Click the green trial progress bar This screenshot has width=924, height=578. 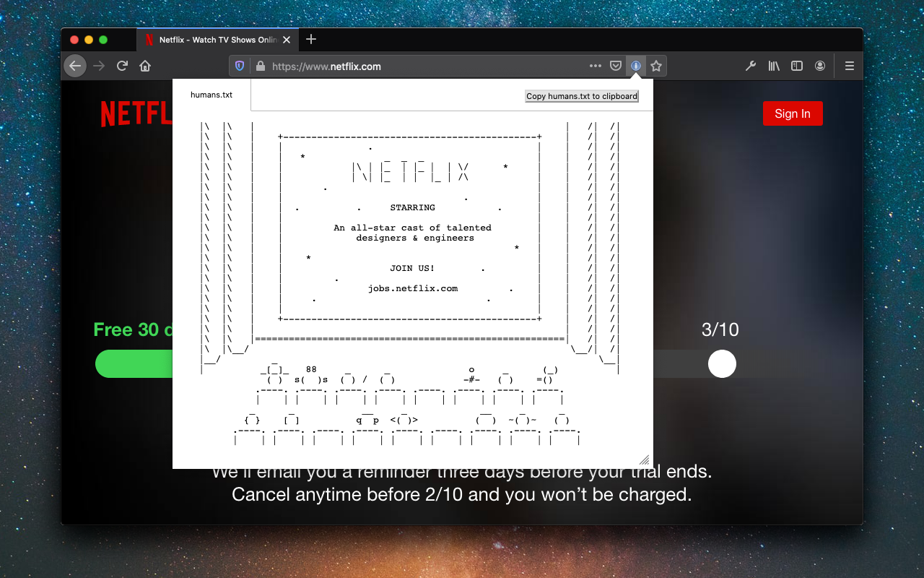click(134, 363)
